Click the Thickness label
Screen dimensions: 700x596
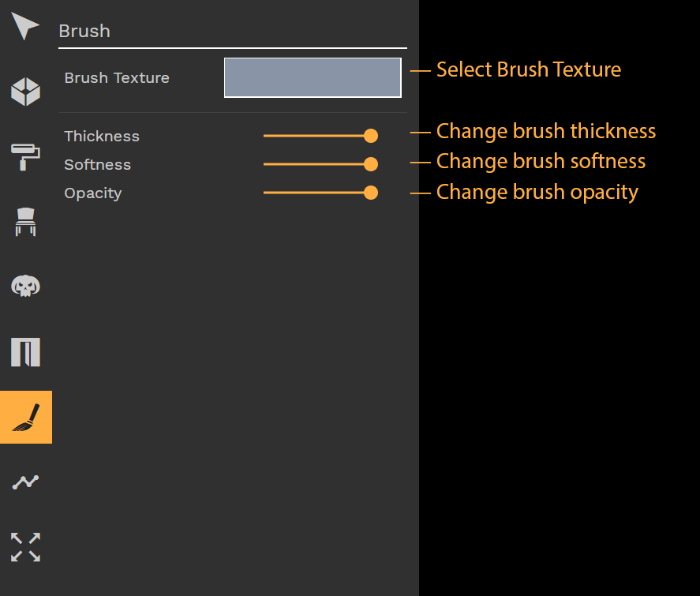[x=102, y=136]
